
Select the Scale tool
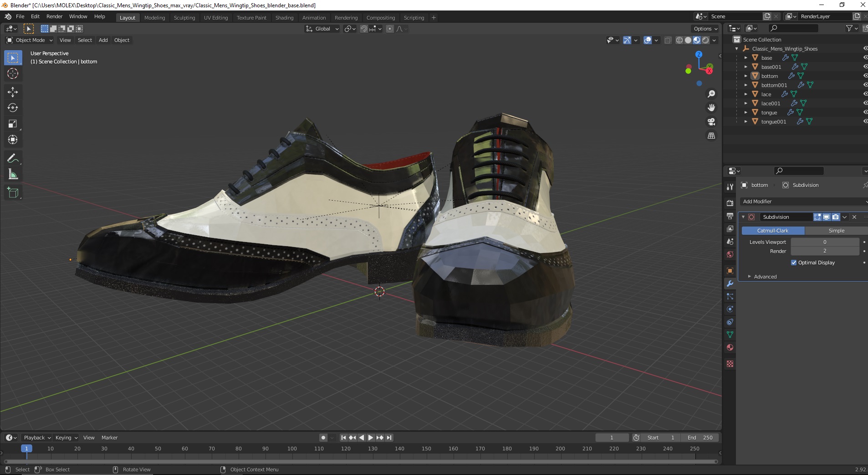[13, 124]
